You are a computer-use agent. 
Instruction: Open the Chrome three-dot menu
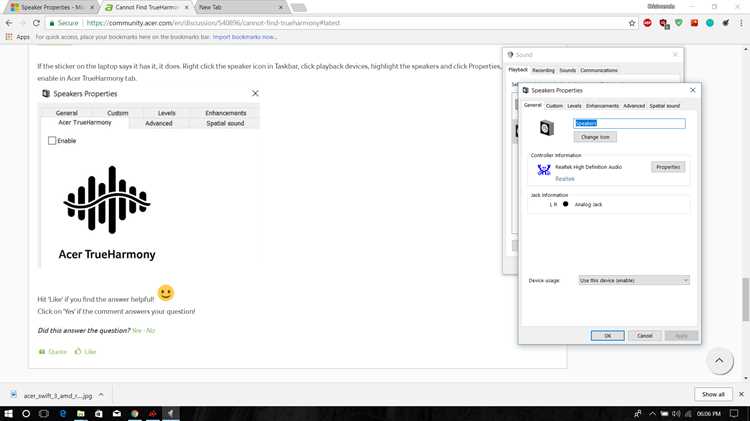(x=741, y=23)
